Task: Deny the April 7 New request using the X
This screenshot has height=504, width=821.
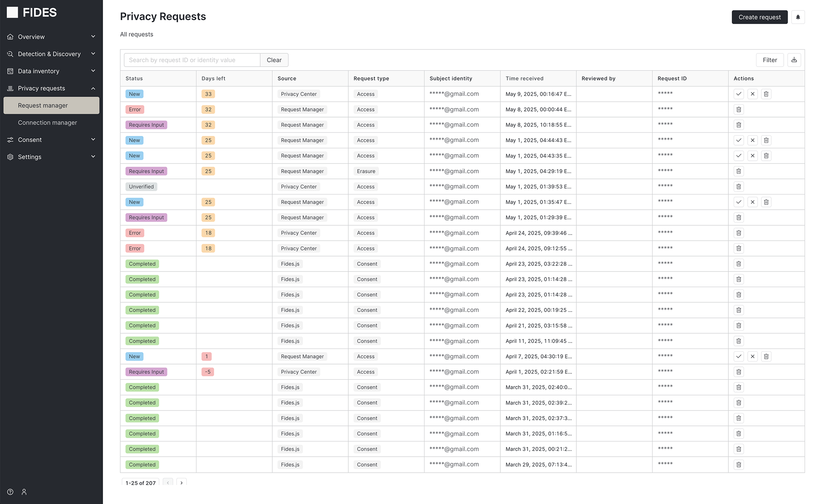Action: point(752,356)
